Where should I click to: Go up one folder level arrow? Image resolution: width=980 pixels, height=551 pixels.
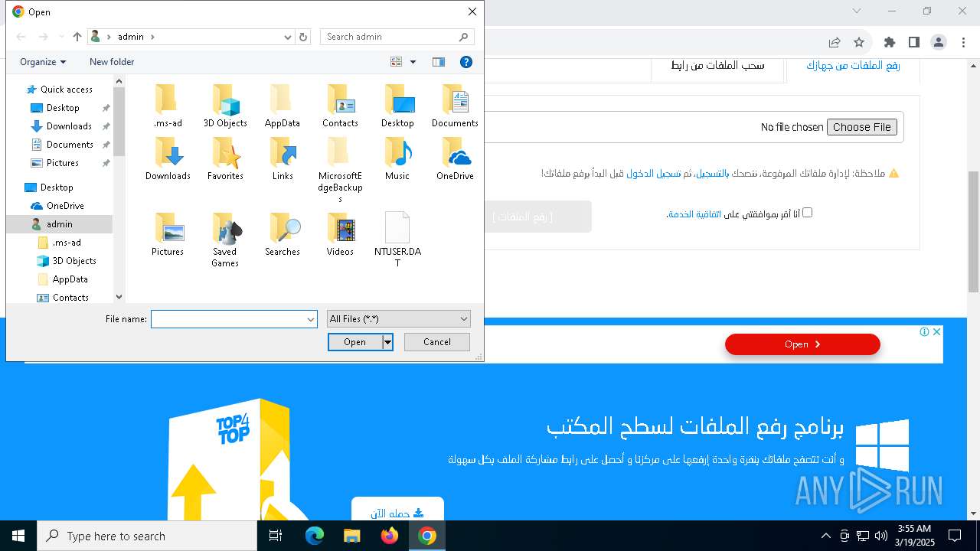click(x=77, y=37)
